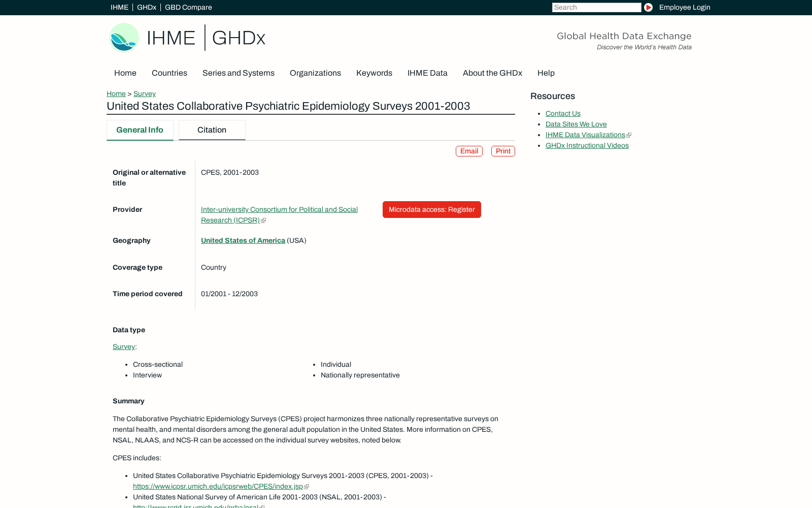812x508 pixels.
Task: Open the IHME link in top bar
Action: coord(119,7)
